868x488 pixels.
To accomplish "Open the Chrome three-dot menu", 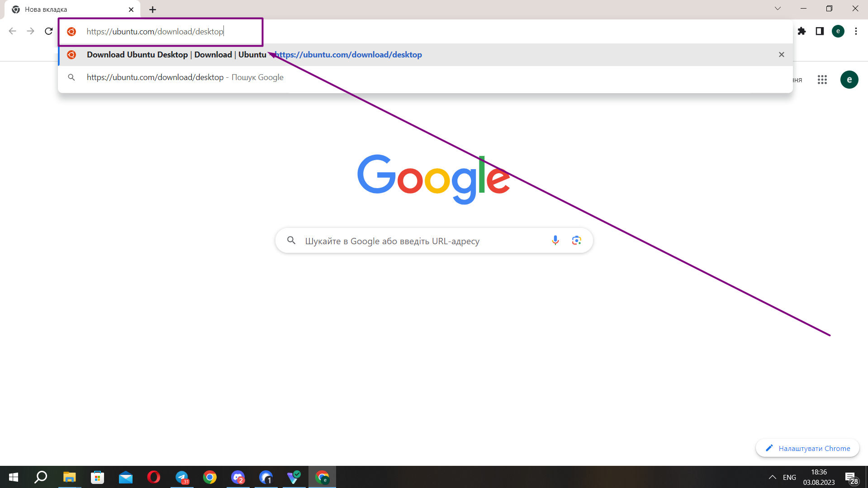I will pos(856,31).
